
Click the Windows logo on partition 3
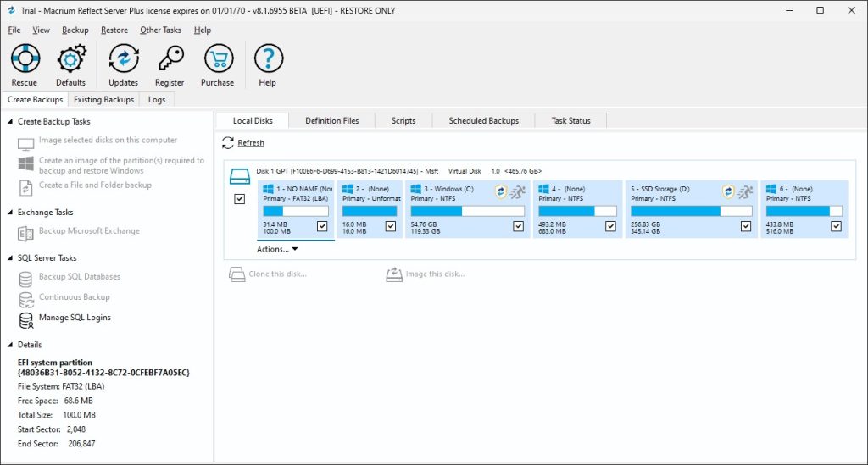click(415, 189)
